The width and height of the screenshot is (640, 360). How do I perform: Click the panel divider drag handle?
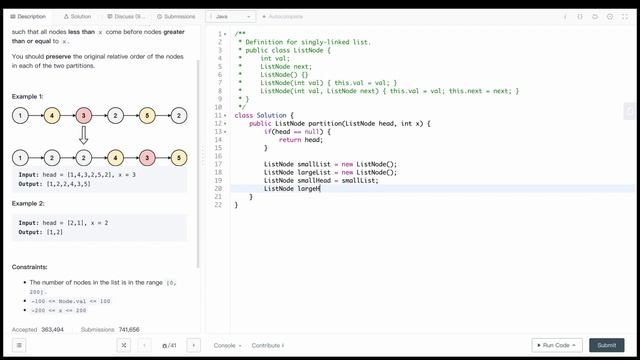click(x=203, y=157)
